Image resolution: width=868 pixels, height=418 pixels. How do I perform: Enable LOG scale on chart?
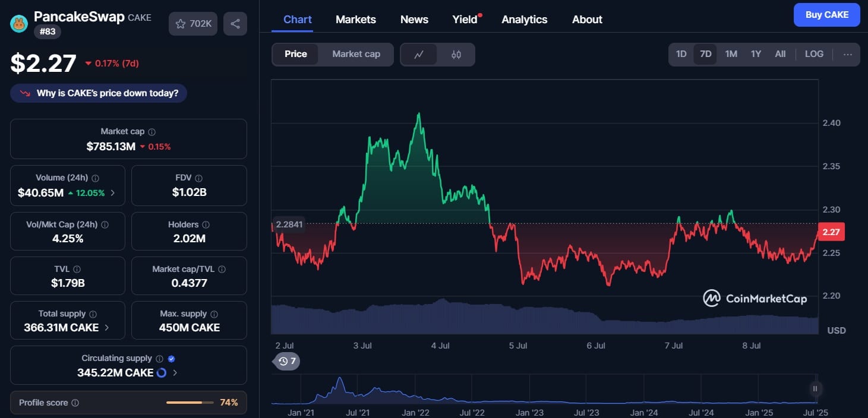[814, 54]
